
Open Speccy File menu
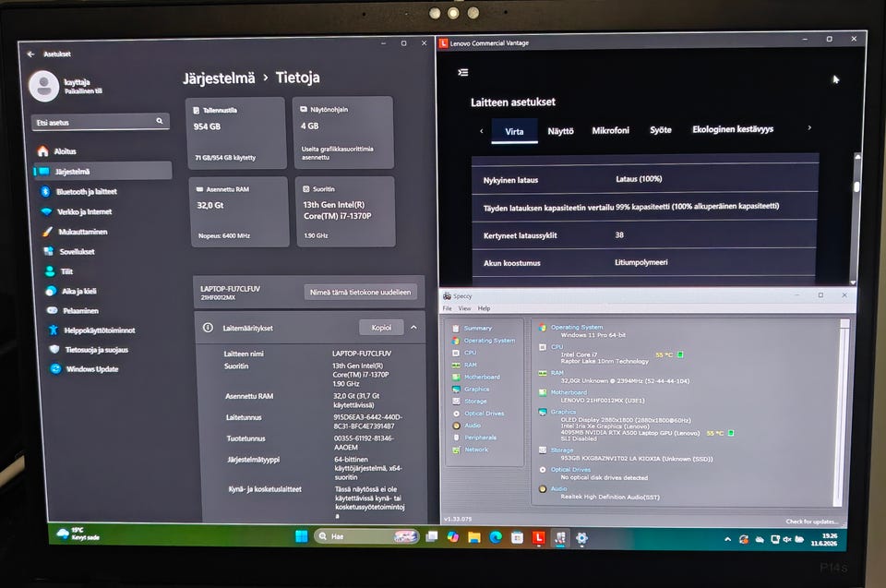click(x=447, y=308)
